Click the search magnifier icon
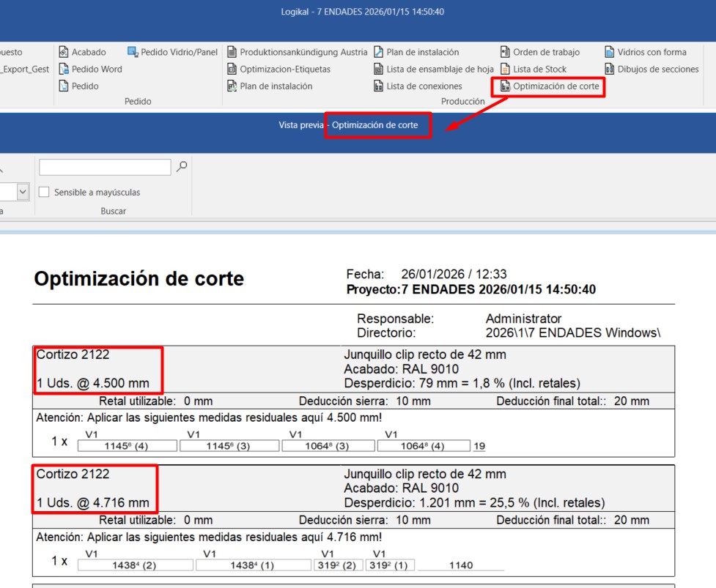The height and width of the screenshot is (588, 716). 182,167
